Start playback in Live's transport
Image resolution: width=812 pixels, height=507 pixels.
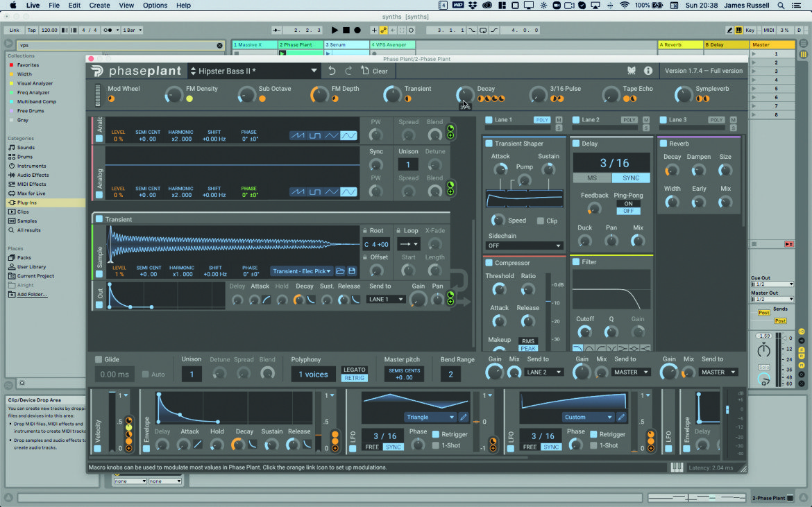335,30
